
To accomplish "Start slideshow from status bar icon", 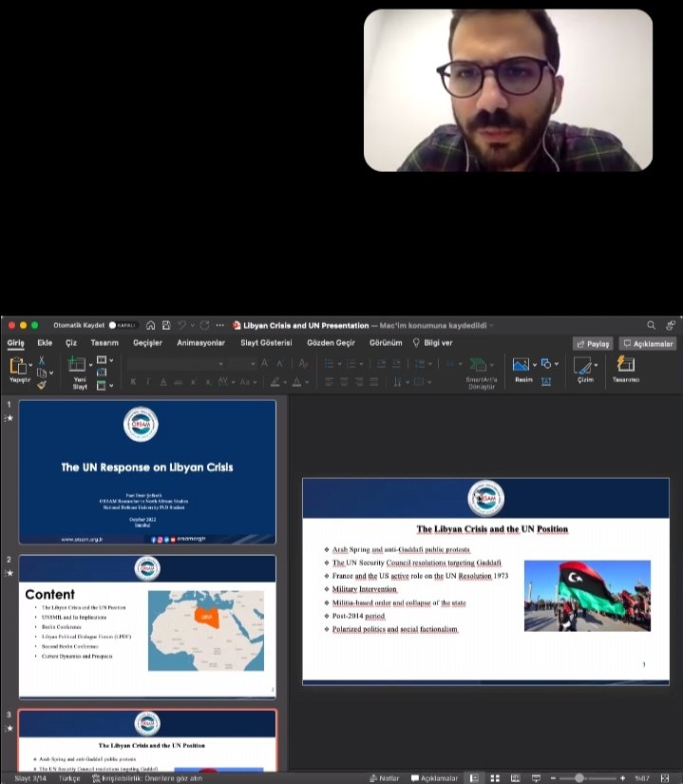I will pyautogui.click(x=536, y=778).
